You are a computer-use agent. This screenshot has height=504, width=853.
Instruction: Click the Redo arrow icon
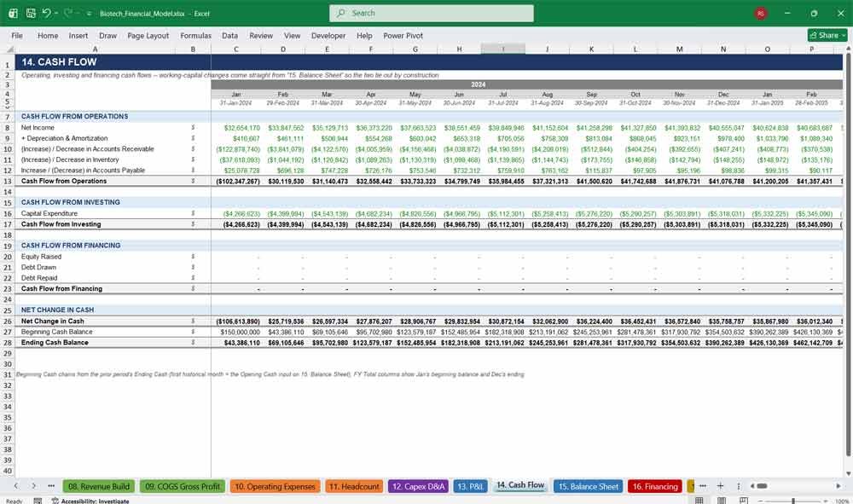(x=67, y=13)
